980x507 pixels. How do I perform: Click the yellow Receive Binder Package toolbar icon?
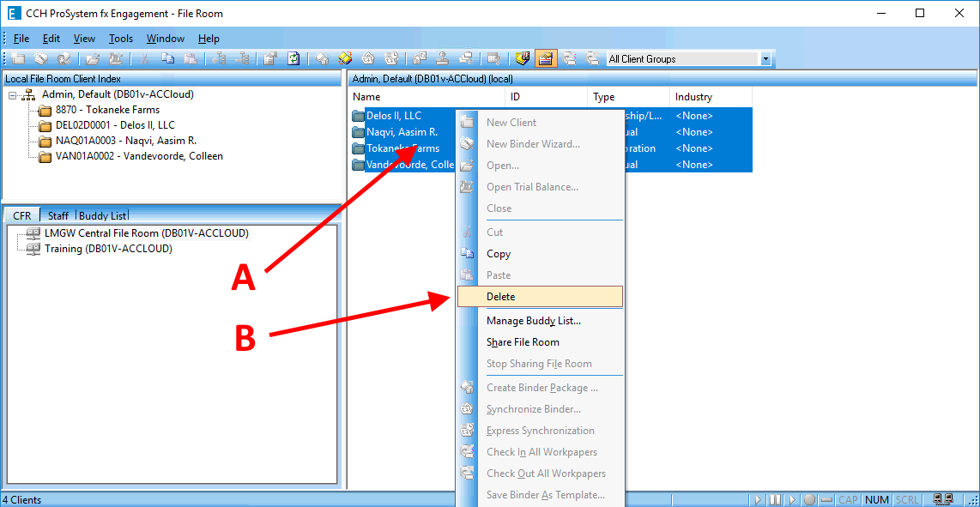click(x=345, y=59)
